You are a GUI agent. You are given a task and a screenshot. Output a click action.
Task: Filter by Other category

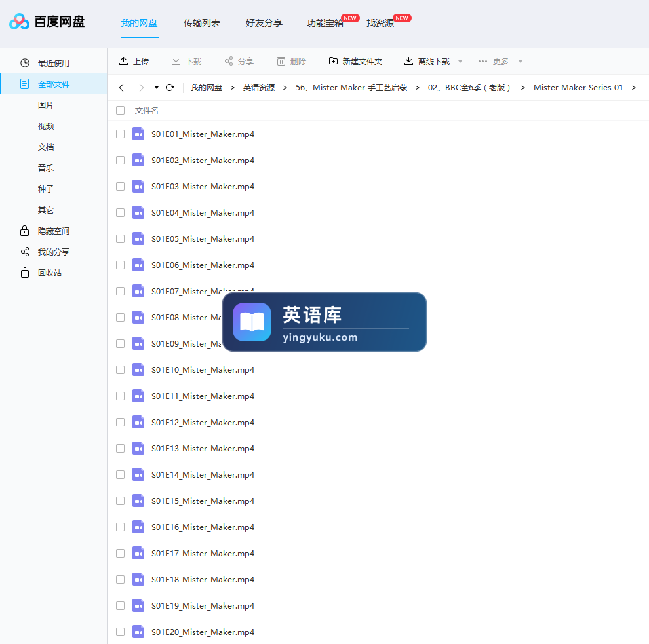pyautogui.click(x=46, y=210)
